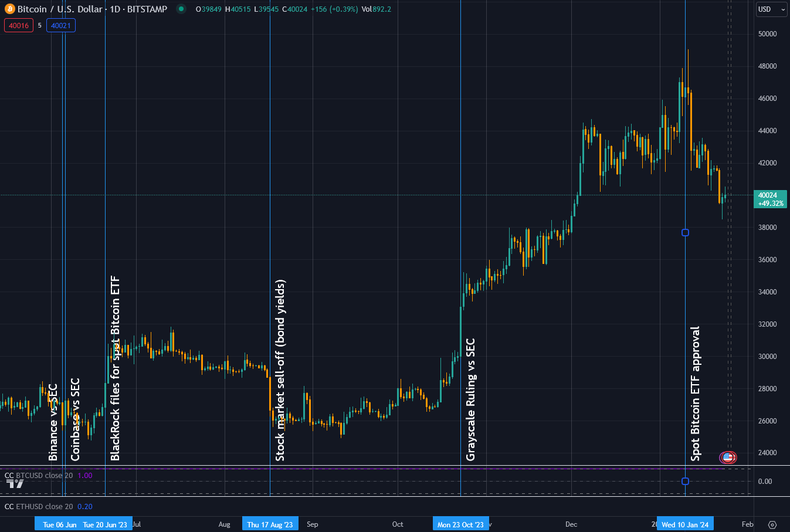
Task: Select the CC ETHUSD close 20 indicator legend
Action: point(39,506)
